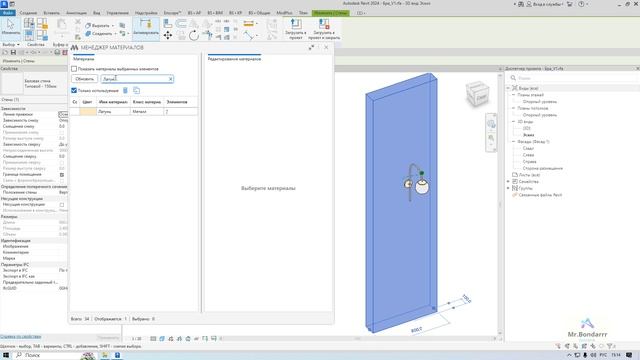Click the Material name column header
Screen dimensions: 640x360
point(113,102)
